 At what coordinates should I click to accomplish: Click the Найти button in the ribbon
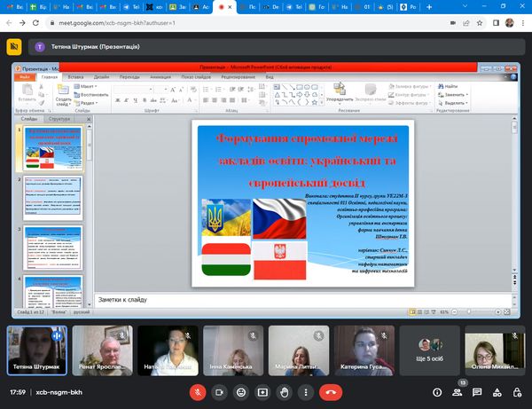(x=450, y=86)
